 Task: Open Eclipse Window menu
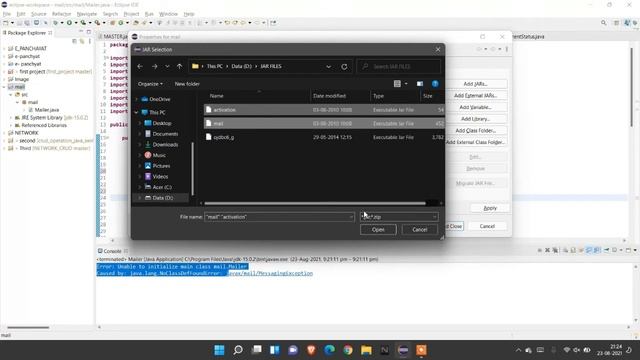(168, 14)
